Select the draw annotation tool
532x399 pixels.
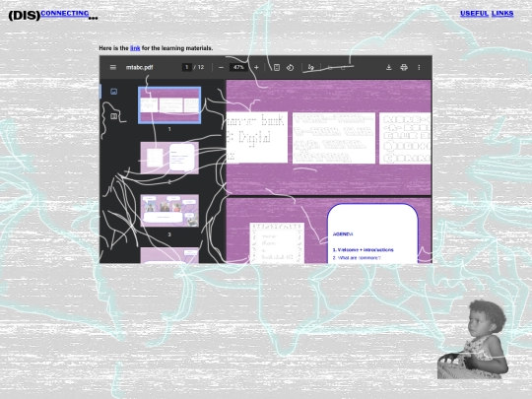pos(310,68)
